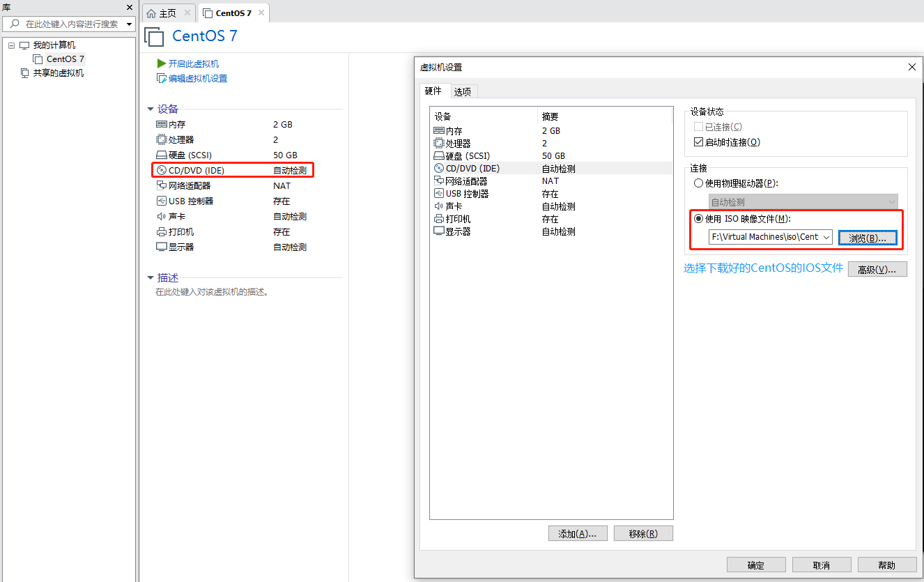Select the 使用 ISO 映像文件 radio button

point(699,219)
